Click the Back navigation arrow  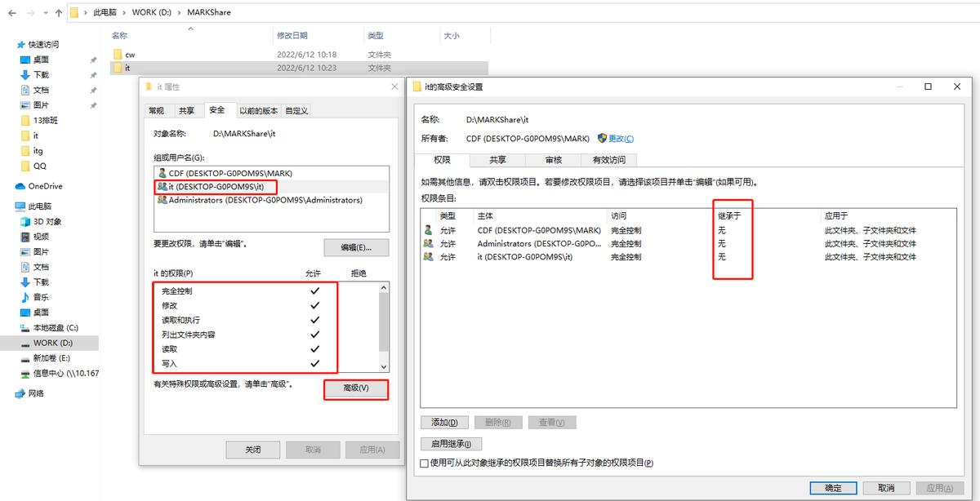pos(11,11)
